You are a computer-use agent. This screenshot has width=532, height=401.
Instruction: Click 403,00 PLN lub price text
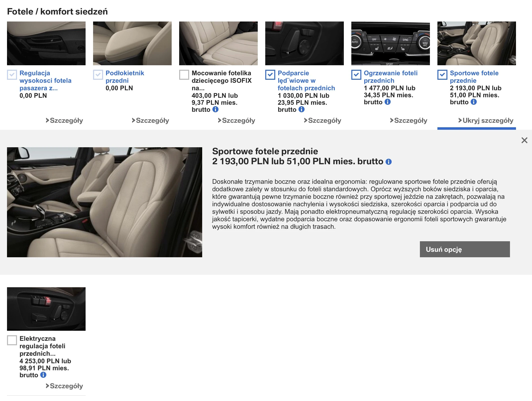point(215,95)
